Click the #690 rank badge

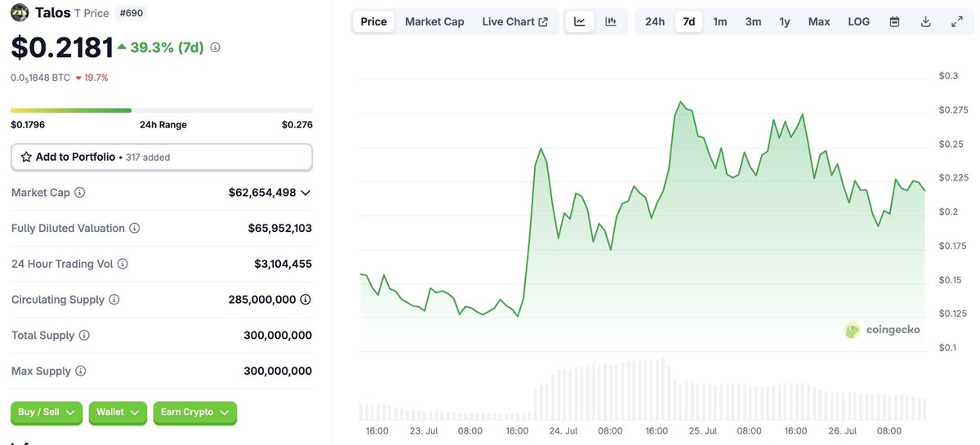(132, 13)
